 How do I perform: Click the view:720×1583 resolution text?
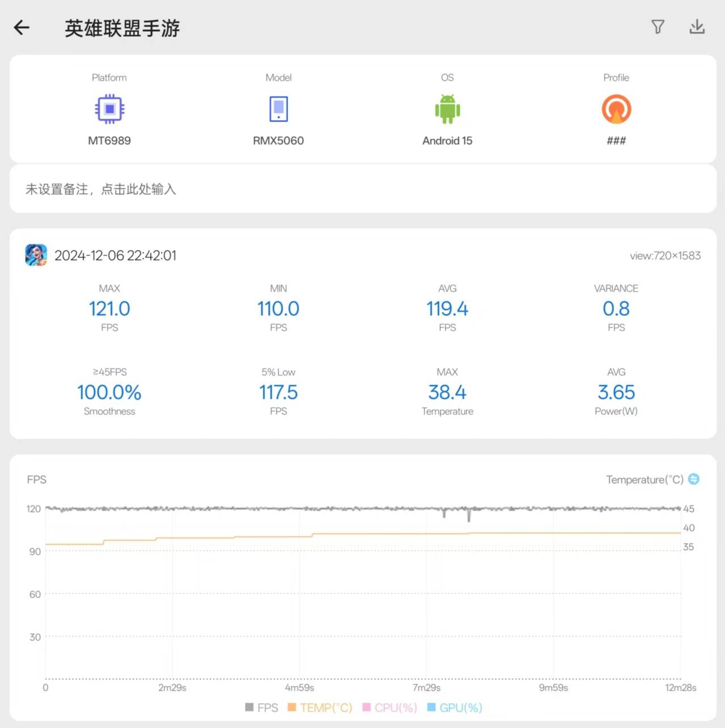click(x=665, y=256)
